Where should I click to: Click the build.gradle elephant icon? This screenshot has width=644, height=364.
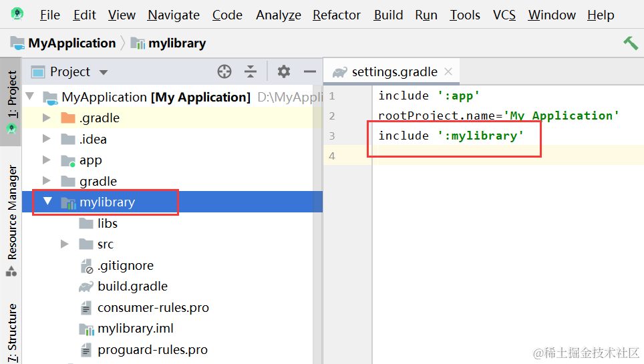(x=86, y=287)
